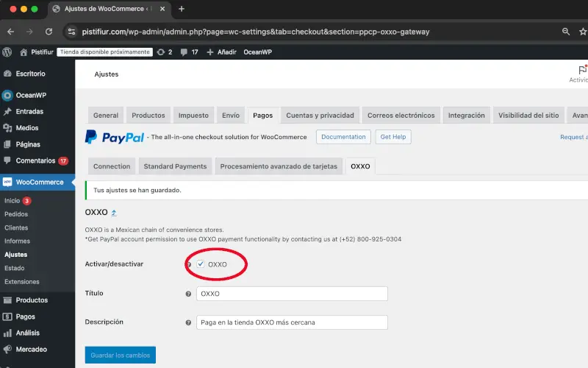Open comments bubble showing 17 in admin bar
Viewport: 588px width, 368px height.
coord(189,52)
